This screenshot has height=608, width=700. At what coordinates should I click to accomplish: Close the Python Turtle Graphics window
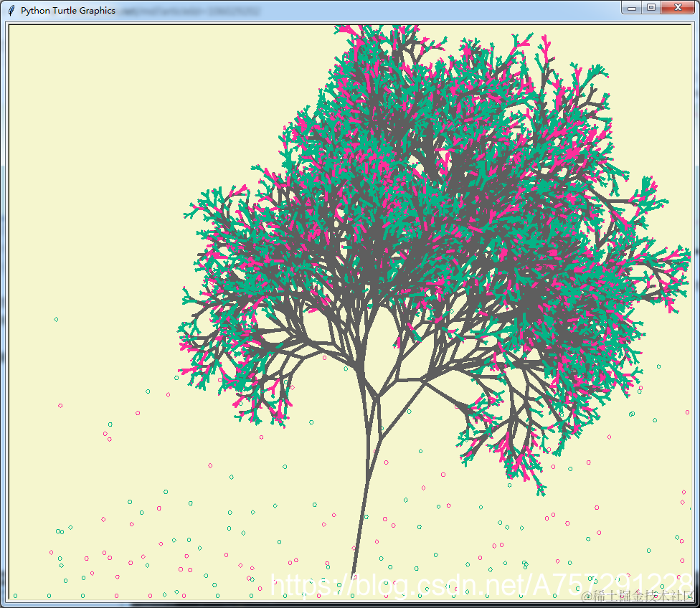coord(678,8)
